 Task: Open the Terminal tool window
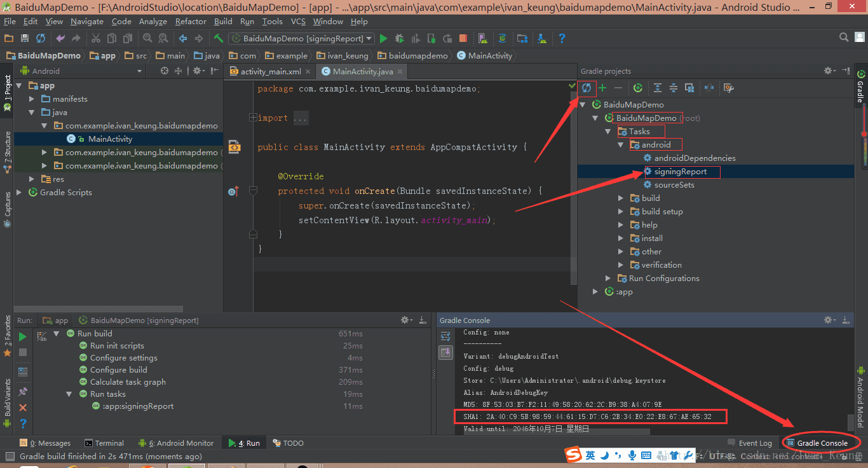coord(104,443)
